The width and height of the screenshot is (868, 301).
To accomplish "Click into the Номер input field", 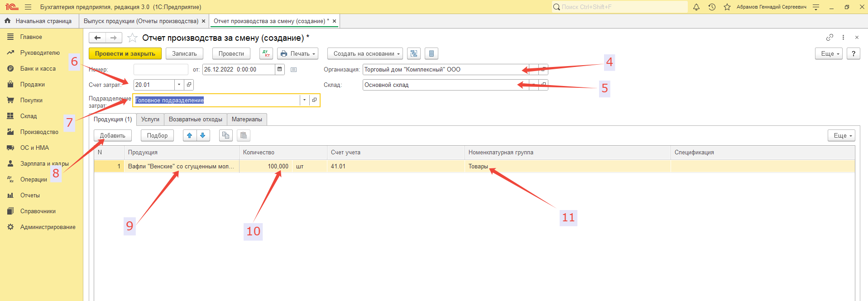I will [x=161, y=69].
